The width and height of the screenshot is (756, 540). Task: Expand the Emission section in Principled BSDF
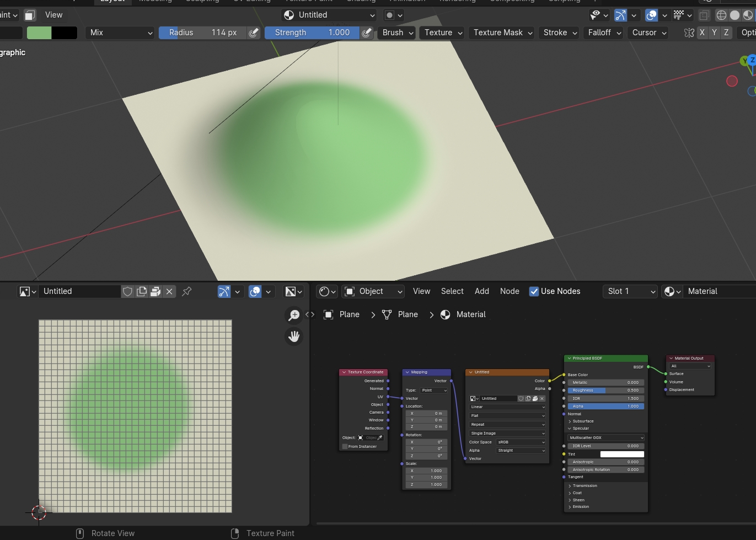pos(579,506)
